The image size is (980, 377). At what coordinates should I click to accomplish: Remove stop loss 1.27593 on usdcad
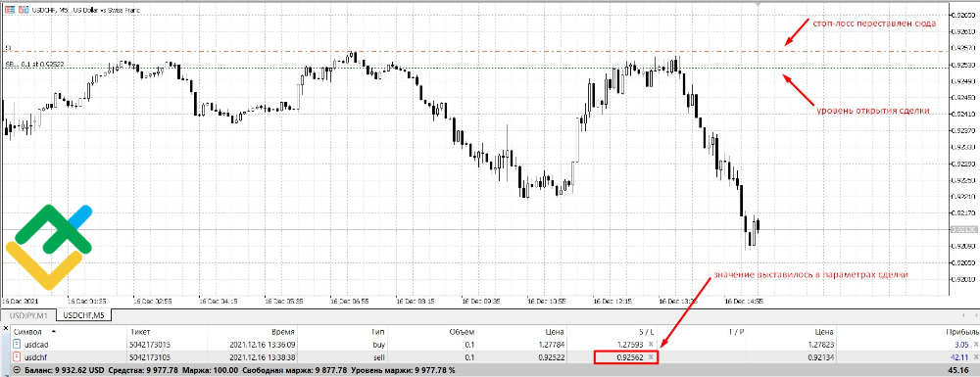click(x=651, y=344)
